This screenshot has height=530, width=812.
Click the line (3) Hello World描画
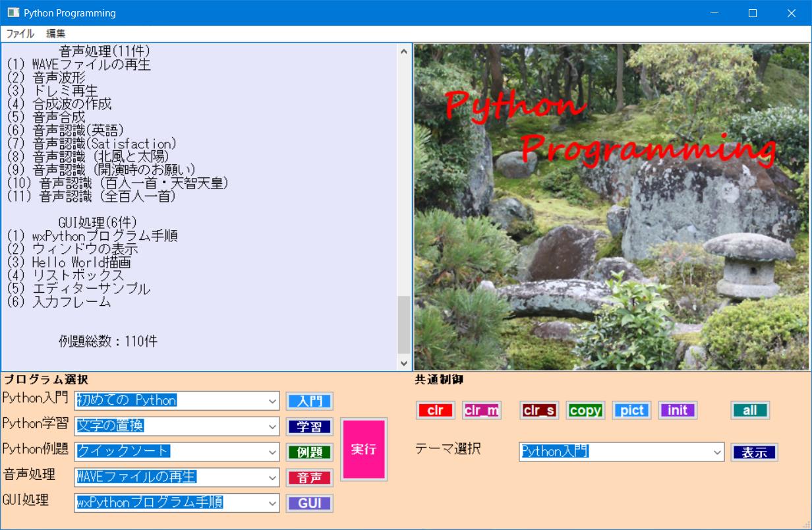tap(69, 262)
